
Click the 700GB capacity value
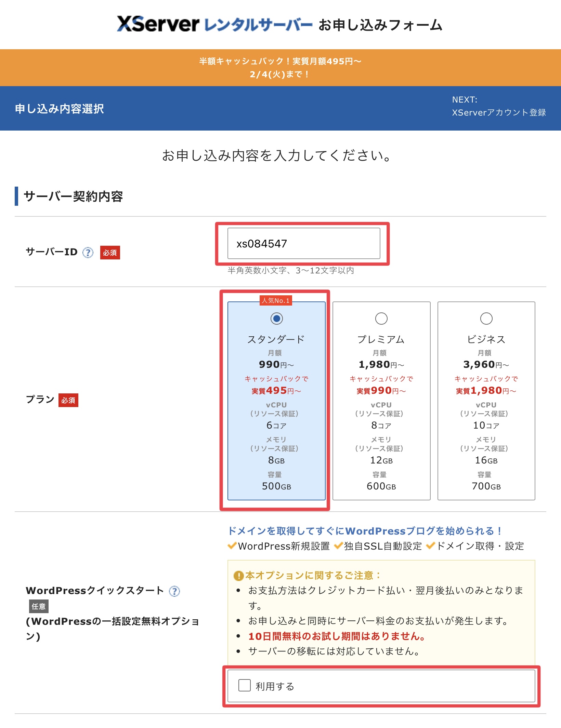tap(486, 486)
